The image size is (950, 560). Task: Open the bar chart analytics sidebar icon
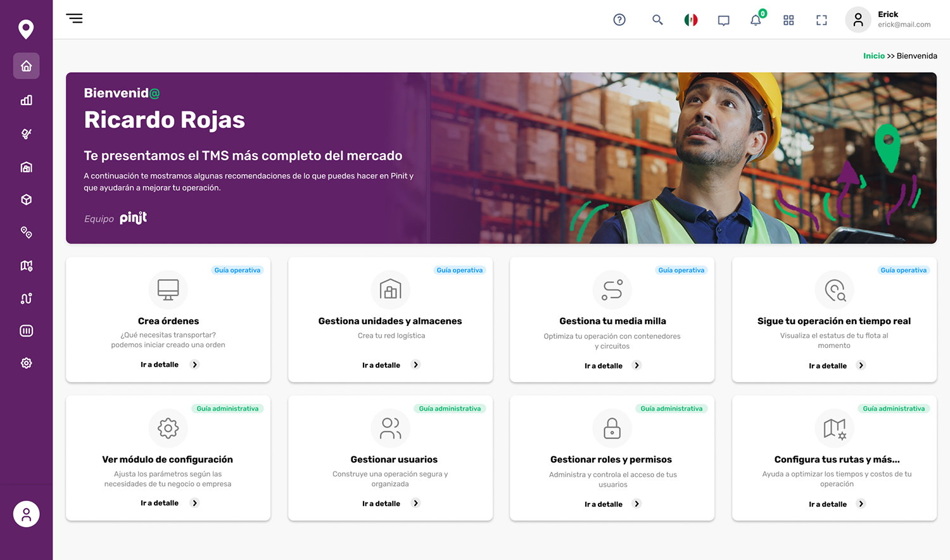point(26,100)
